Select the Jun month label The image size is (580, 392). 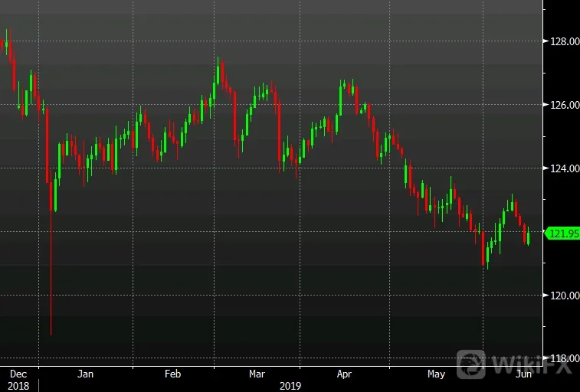[x=523, y=374]
